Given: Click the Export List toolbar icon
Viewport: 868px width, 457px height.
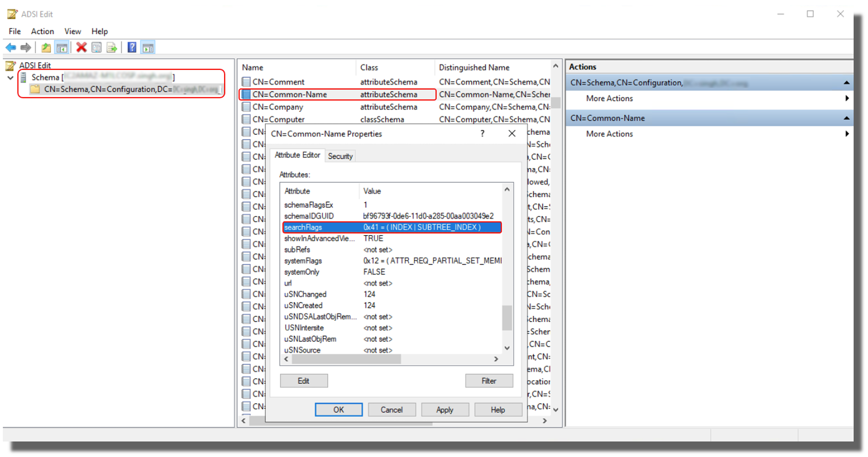Looking at the screenshot, I should [x=112, y=47].
